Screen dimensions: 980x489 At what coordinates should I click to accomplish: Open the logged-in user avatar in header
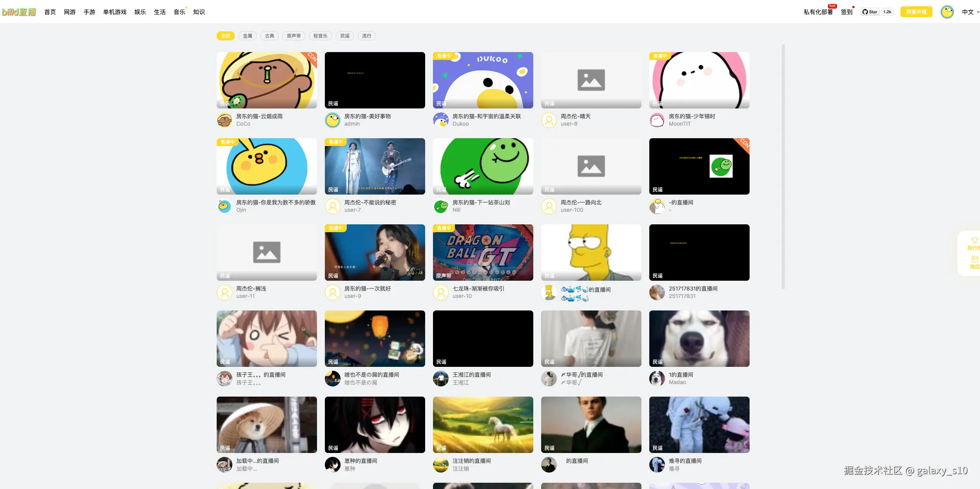pos(947,12)
